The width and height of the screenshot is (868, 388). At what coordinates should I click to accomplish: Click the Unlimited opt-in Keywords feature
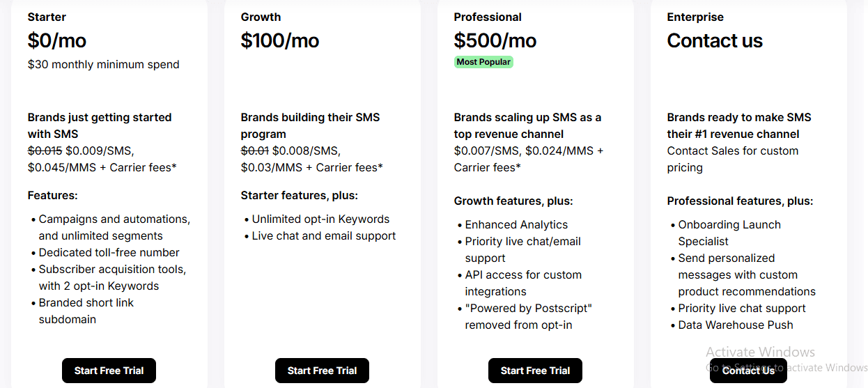(320, 219)
